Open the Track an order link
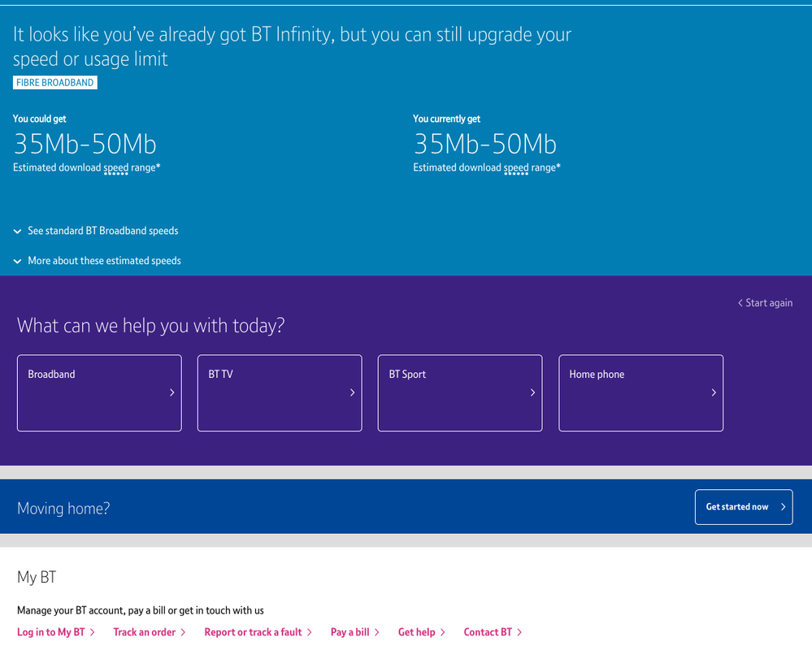The height and width of the screenshot is (659, 812). pyautogui.click(x=149, y=632)
